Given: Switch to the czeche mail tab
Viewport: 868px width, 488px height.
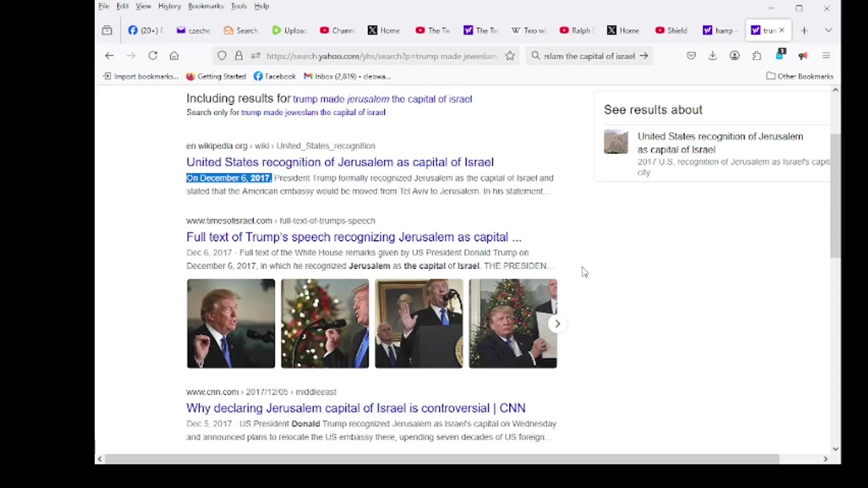Looking at the screenshot, I should click(193, 30).
